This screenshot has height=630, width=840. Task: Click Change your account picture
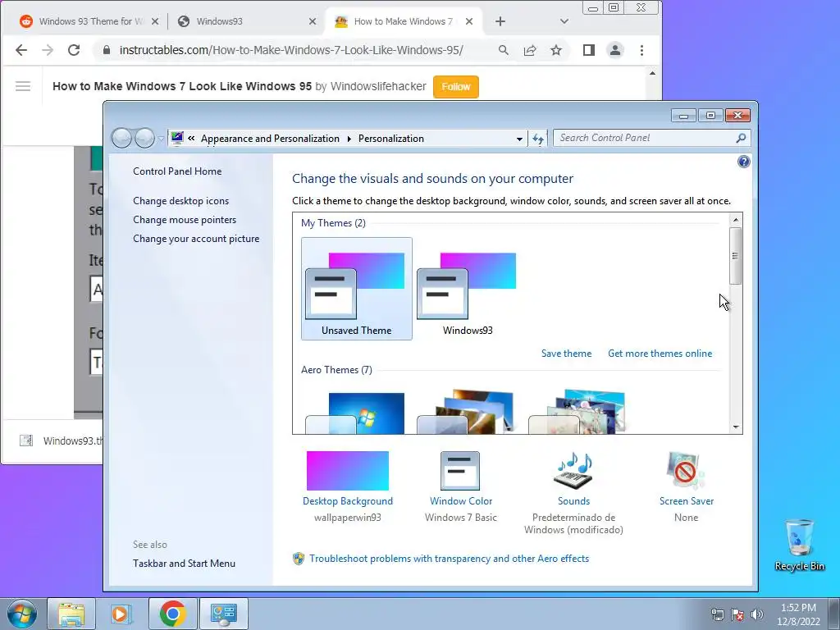(196, 239)
